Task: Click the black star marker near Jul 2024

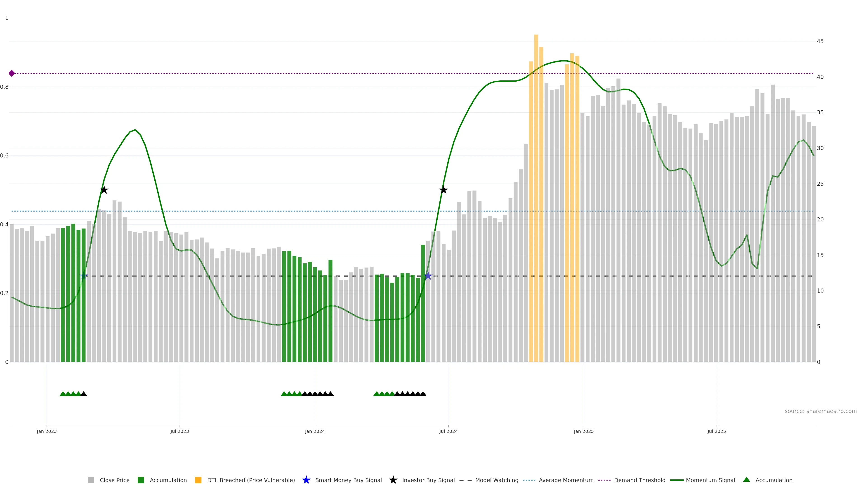Action: tap(443, 190)
